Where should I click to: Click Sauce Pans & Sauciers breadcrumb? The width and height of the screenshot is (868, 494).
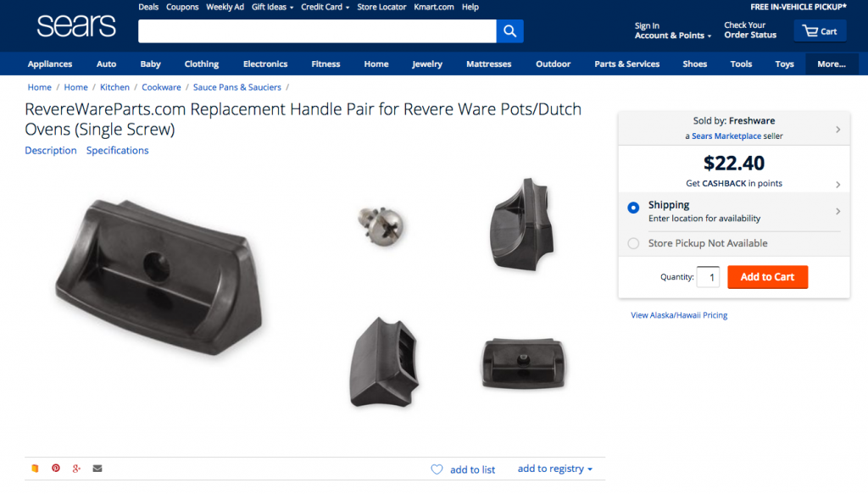click(x=237, y=87)
